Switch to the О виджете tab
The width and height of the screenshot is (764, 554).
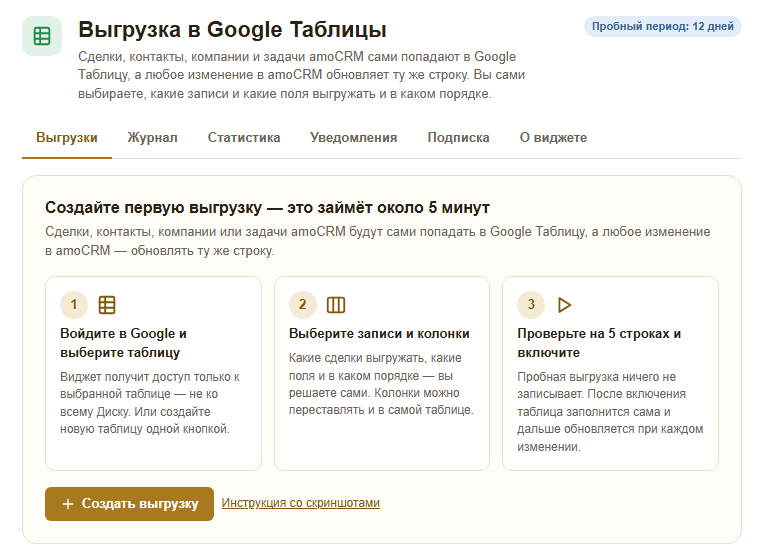[553, 138]
